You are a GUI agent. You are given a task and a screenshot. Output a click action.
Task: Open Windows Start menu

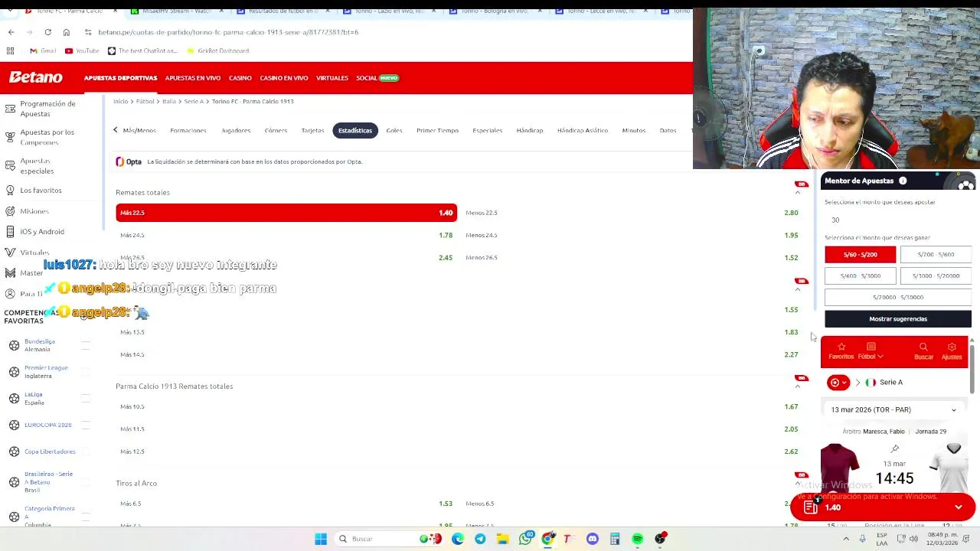(x=321, y=539)
